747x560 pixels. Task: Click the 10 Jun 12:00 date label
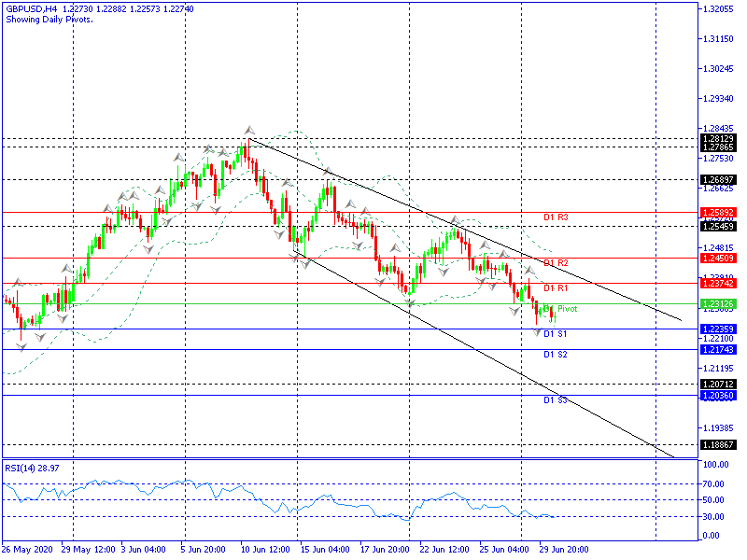[264, 549]
